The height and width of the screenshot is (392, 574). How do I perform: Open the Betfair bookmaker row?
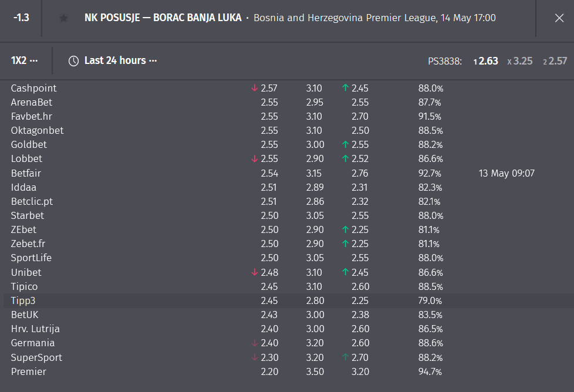pos(287,173)
